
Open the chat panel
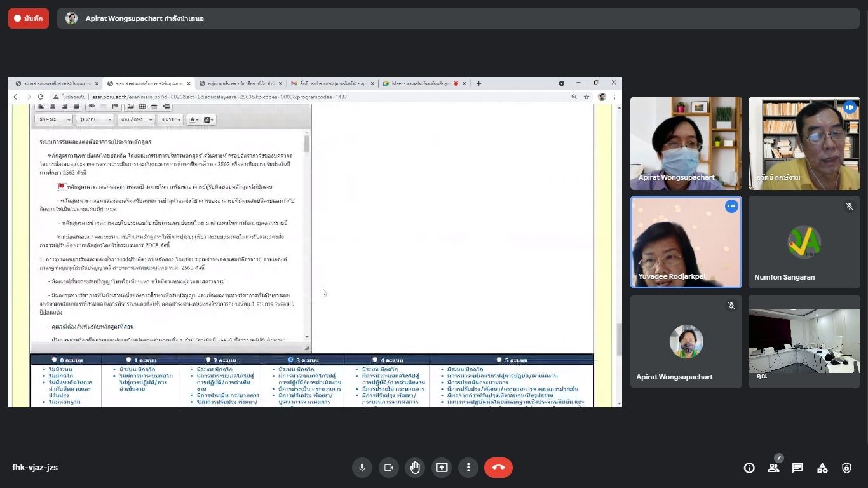click(797, 468)
